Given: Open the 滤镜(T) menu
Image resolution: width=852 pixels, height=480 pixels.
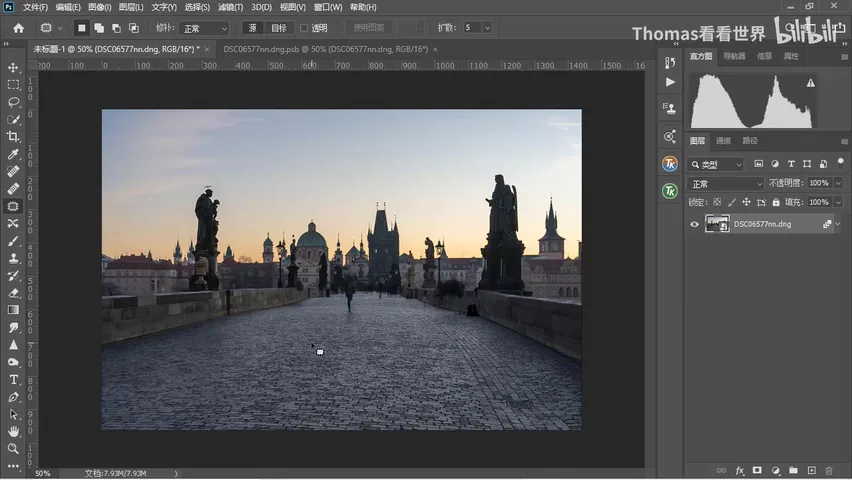Looking at the screenshot, I should point(230,7).
